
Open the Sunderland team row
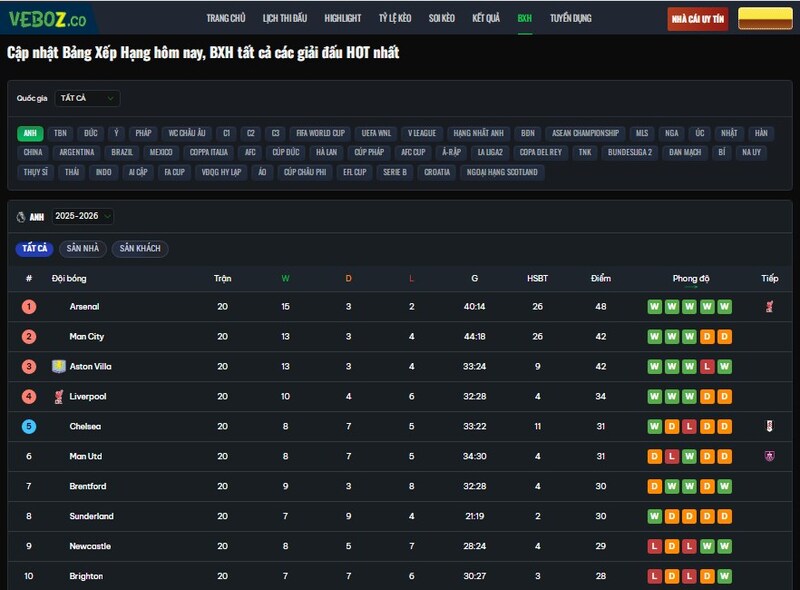tap(91, 517)
